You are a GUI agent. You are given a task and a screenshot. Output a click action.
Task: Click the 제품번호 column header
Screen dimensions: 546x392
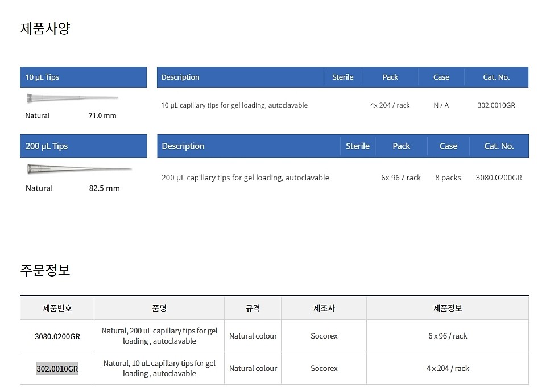tap(57, 308)
